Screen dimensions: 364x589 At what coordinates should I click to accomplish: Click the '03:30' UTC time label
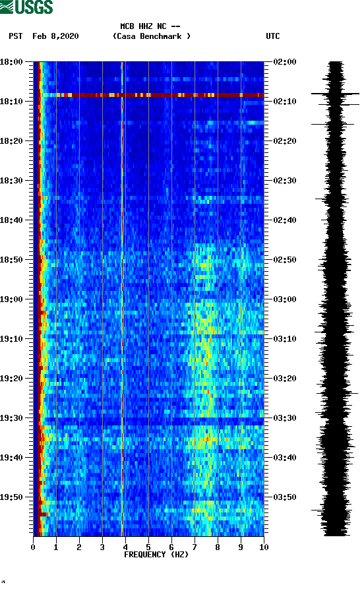[285, 418]
